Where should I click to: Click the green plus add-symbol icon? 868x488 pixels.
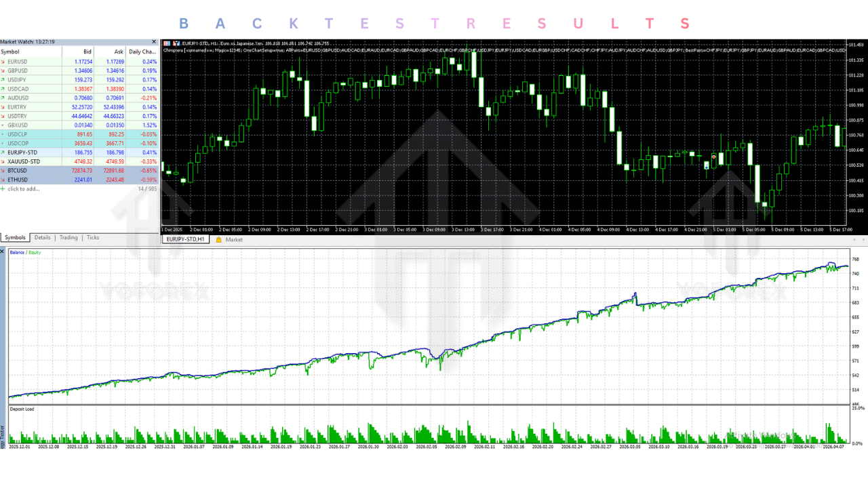(x=3, y=189)
